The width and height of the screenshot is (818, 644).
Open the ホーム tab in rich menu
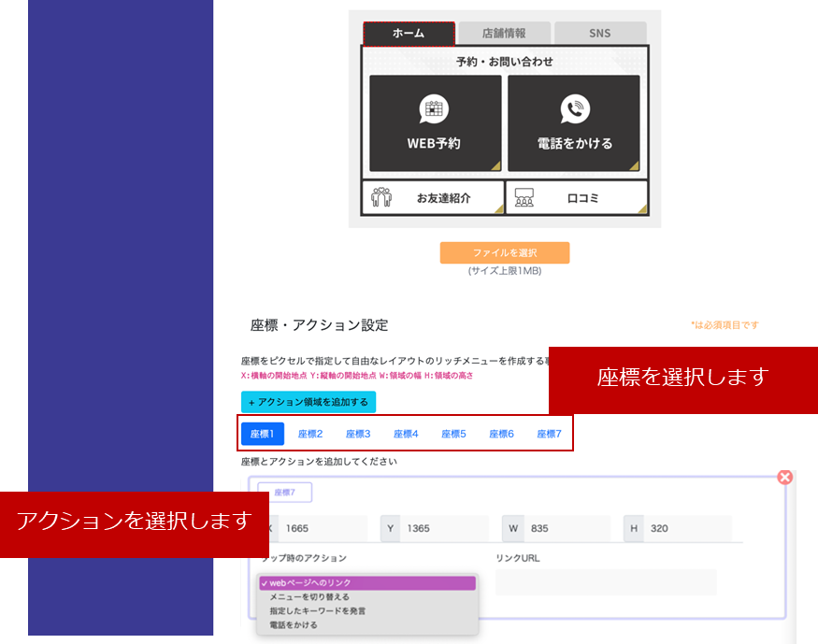coord(409,34)
